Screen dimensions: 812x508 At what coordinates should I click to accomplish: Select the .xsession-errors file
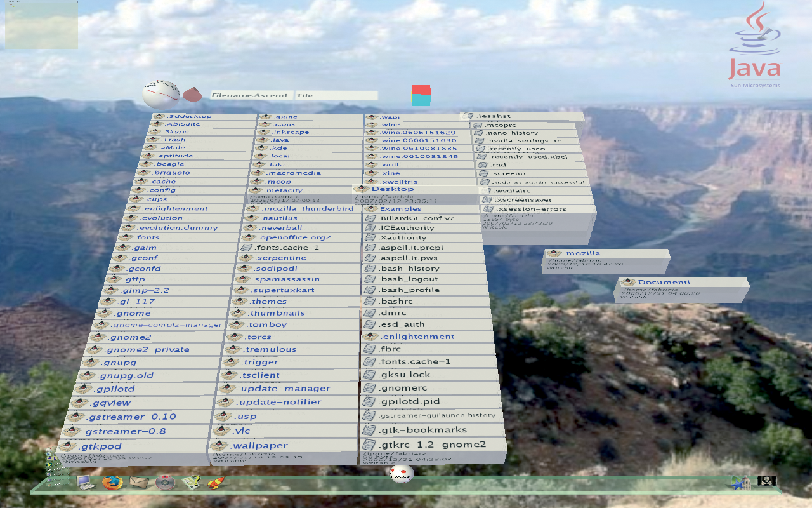tap(539, 209)
